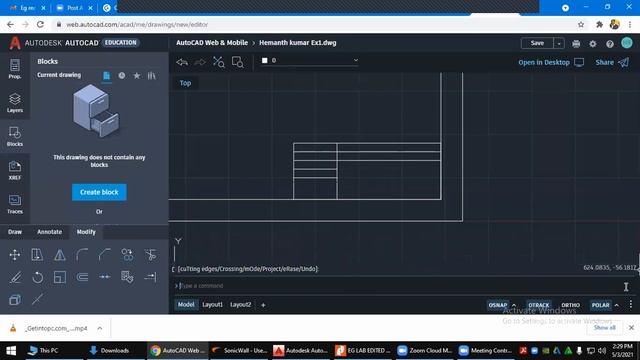Open the XREF panel in sidebar
The height and width of the screenshot is (360, 640).
(15, 170)
